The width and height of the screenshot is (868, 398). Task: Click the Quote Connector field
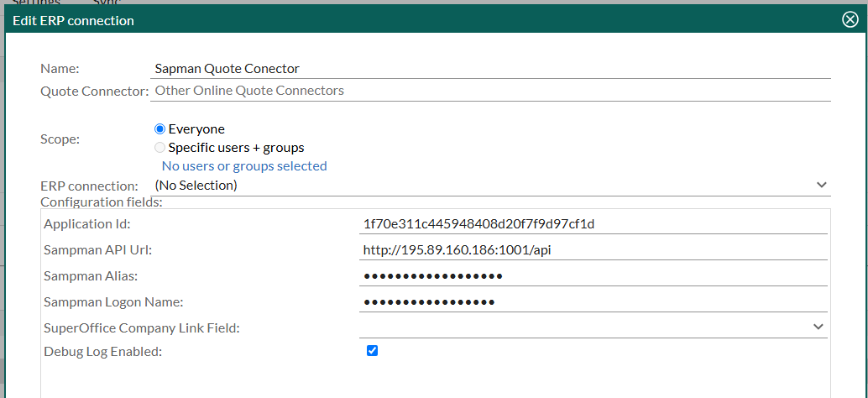coord(492,91)
